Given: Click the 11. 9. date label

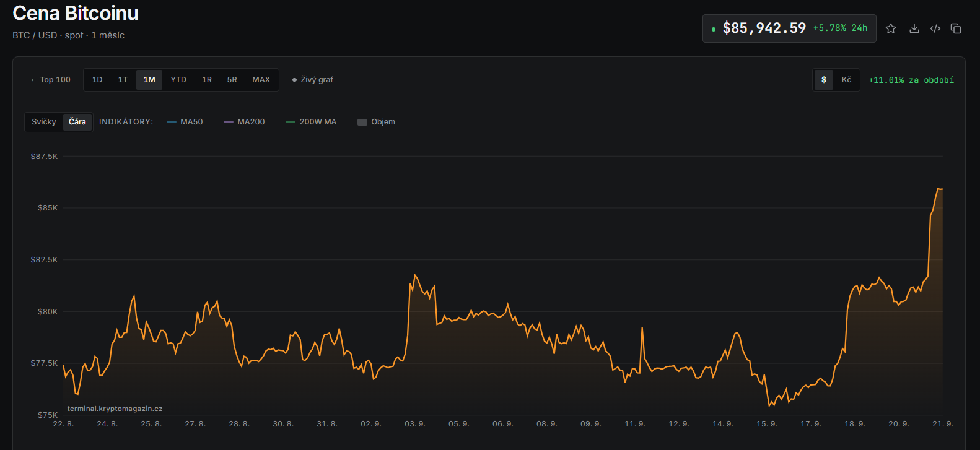Looking at the screenshot, I should tap(635, 424).
